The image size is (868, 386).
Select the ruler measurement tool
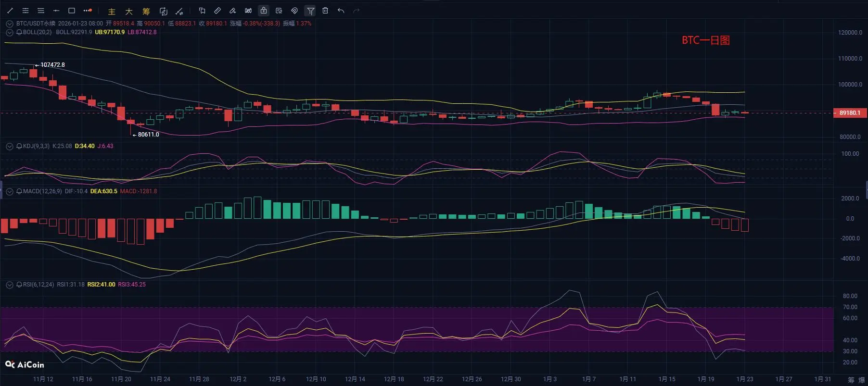pyautogui.click(x=217, y=11)
